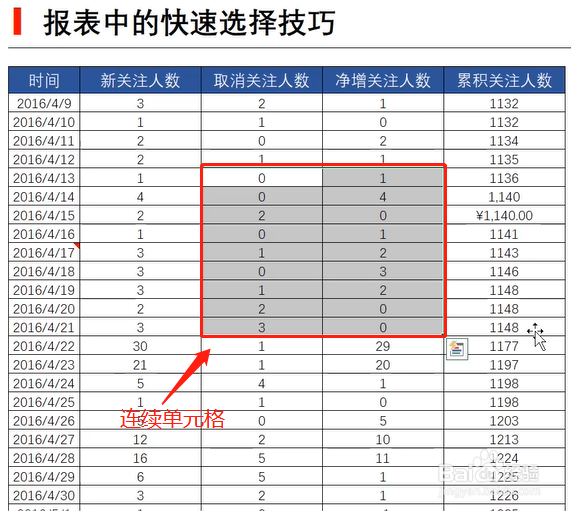Select net increase cell with value 20

point(383,365)
